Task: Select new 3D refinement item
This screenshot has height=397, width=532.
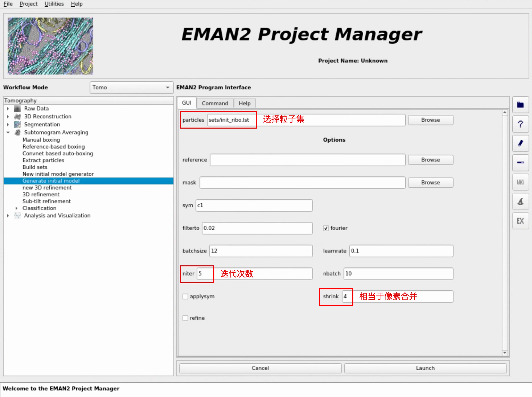Action: coord(47,188)
